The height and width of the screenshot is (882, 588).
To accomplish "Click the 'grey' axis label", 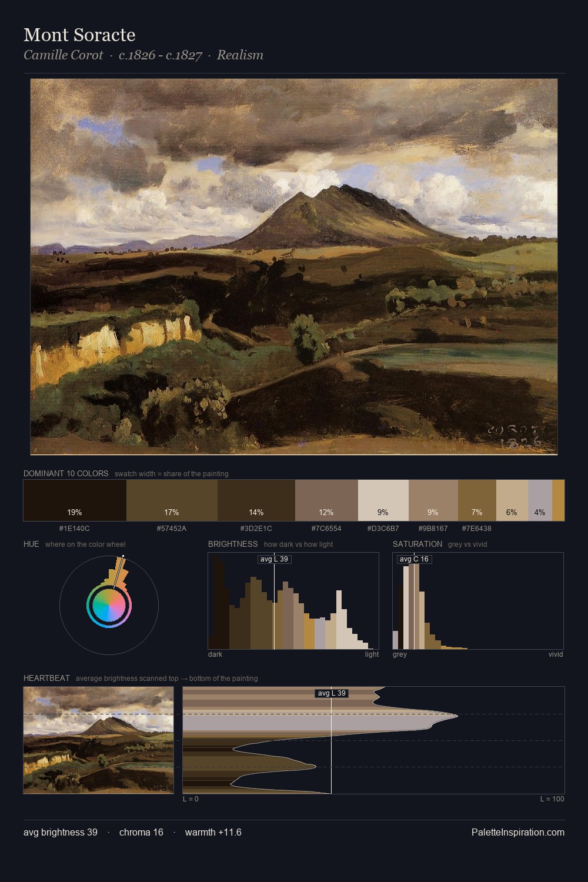I will [400, 654].
